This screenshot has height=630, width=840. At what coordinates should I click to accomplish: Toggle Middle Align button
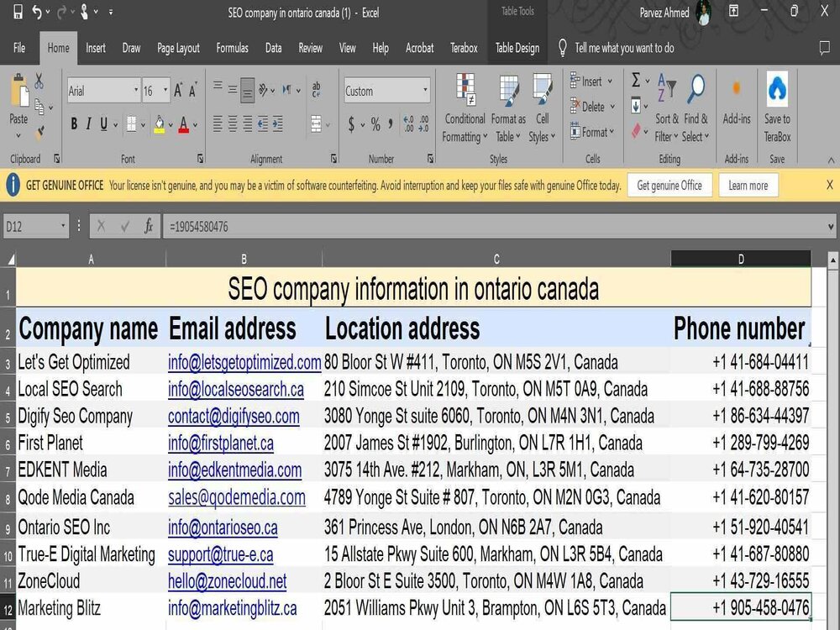pyautogui.click(x=233, y=90)
